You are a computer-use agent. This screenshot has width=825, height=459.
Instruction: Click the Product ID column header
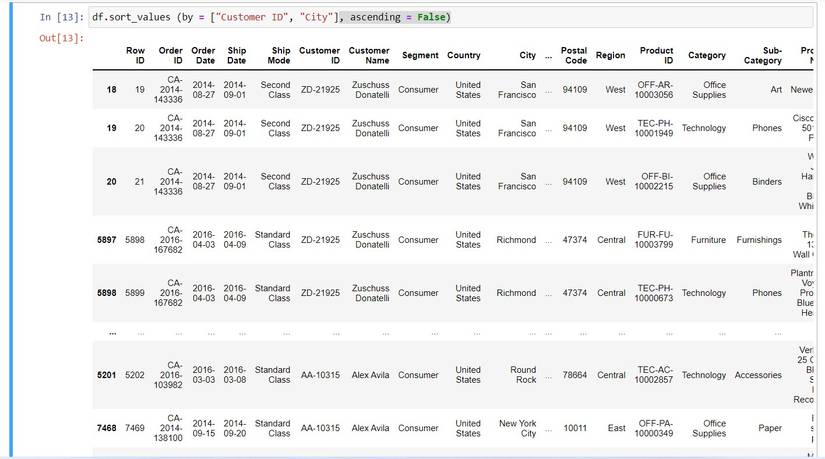point(656,55)
